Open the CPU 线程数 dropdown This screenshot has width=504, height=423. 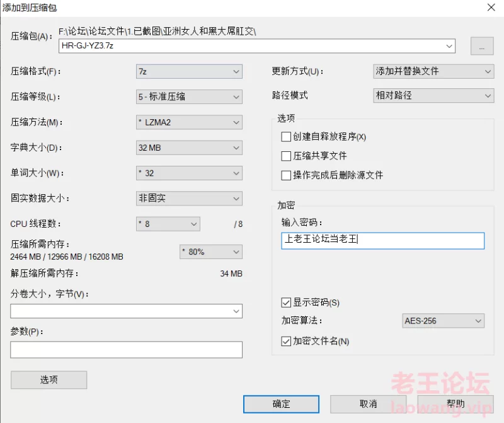168,224
